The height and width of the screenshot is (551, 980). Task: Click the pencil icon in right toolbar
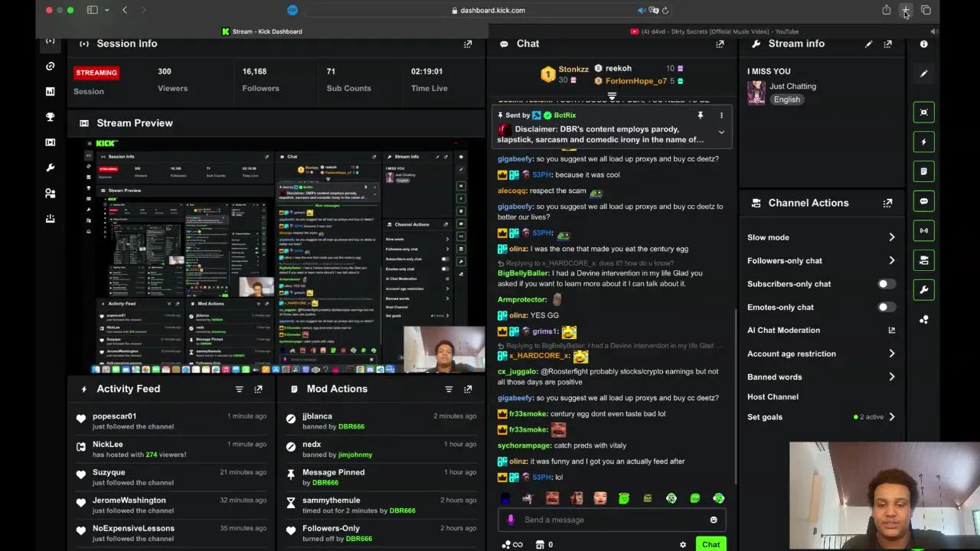point(924,73)
